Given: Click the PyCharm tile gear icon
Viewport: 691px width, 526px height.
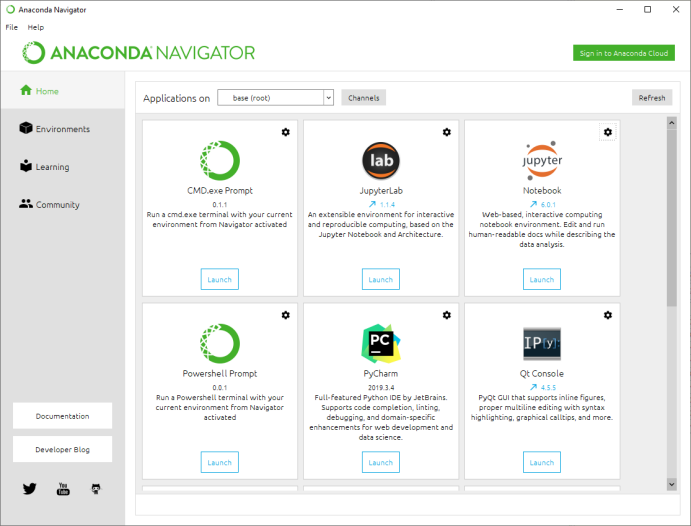Looking at the screenshot, I should 447,315.
